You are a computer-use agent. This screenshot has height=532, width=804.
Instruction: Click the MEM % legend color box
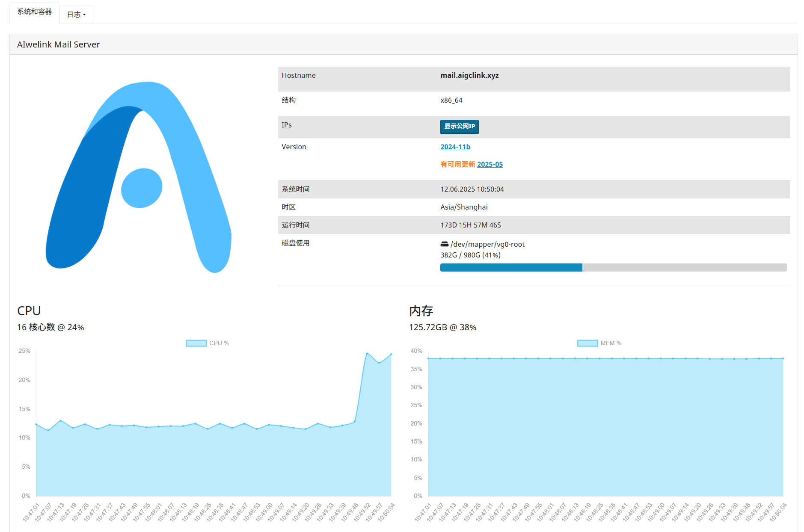[587, 343]
